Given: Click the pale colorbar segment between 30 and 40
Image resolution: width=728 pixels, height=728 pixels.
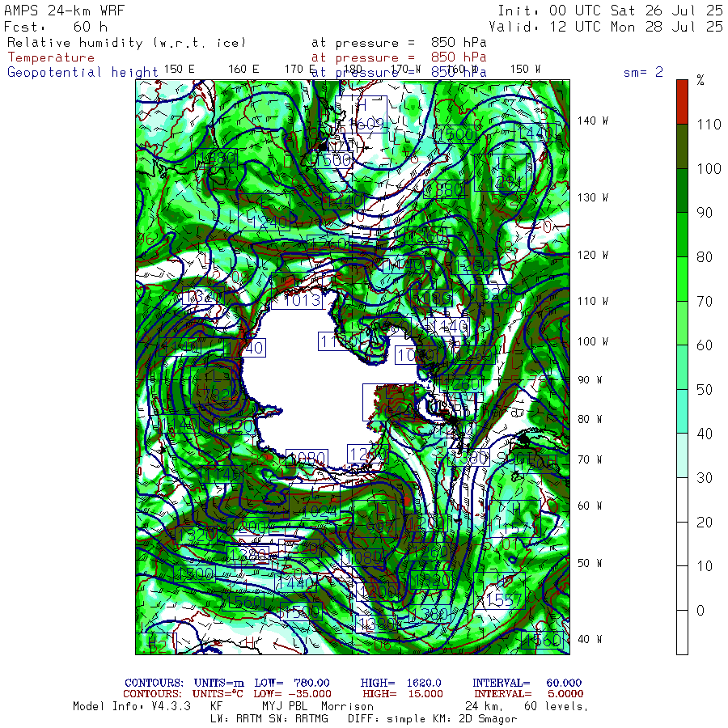Looking at the screenshot, I should [x=682, y=455].
